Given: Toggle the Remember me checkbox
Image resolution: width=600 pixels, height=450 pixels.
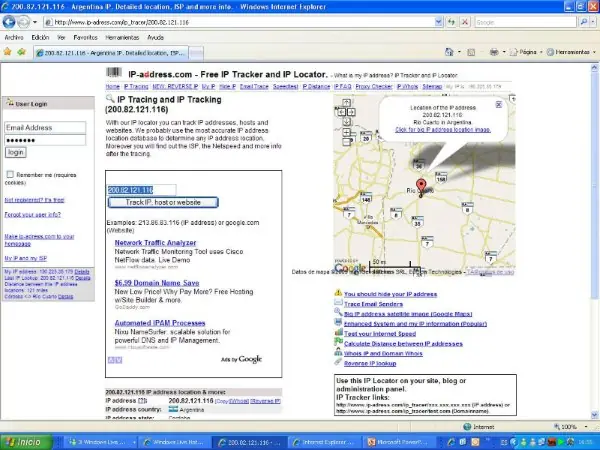Looking at the screenshot, I should [10, 174].
